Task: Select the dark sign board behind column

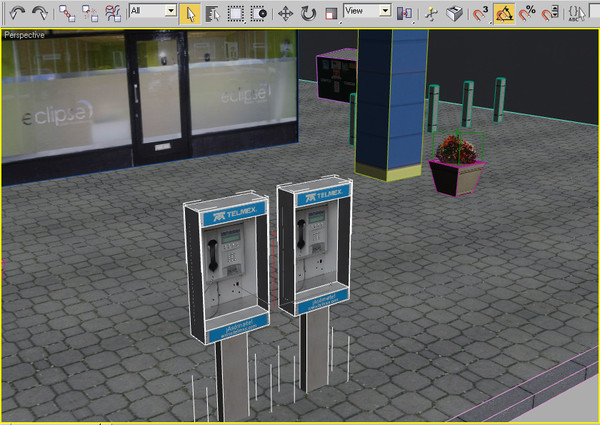Action: 335,77
